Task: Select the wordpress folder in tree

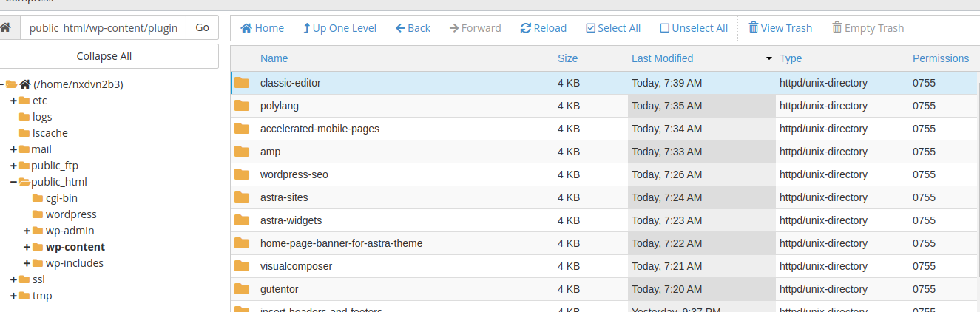Action: tap(71, 214)
